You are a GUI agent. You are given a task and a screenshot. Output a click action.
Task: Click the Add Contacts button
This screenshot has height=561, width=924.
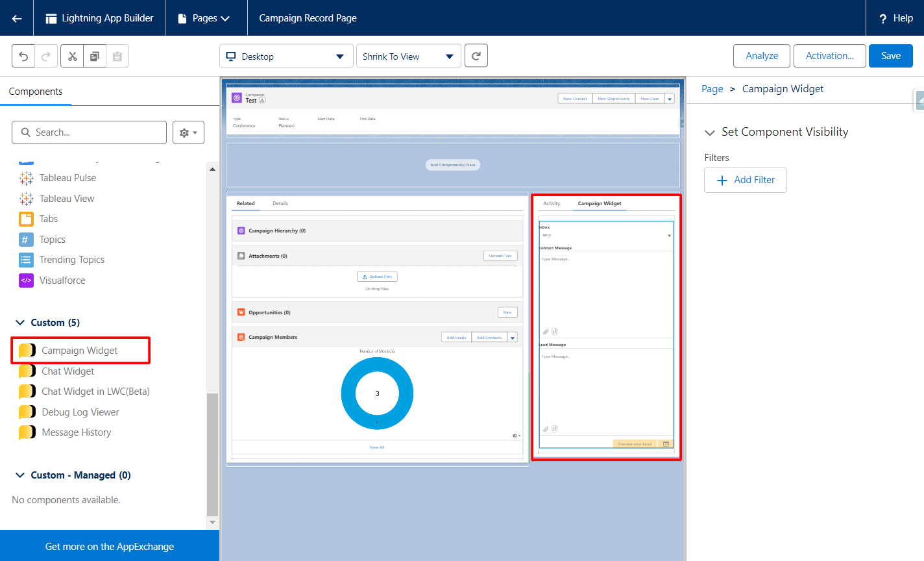coord(489,338)
